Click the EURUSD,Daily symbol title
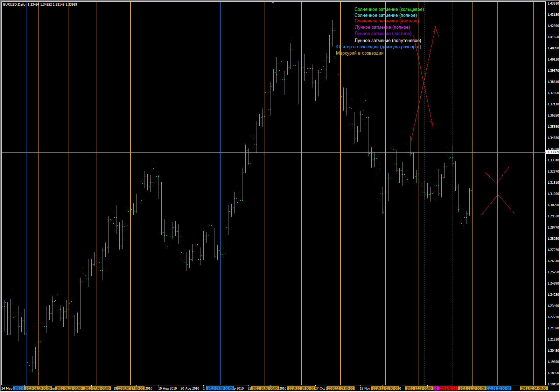 (14, 5)
